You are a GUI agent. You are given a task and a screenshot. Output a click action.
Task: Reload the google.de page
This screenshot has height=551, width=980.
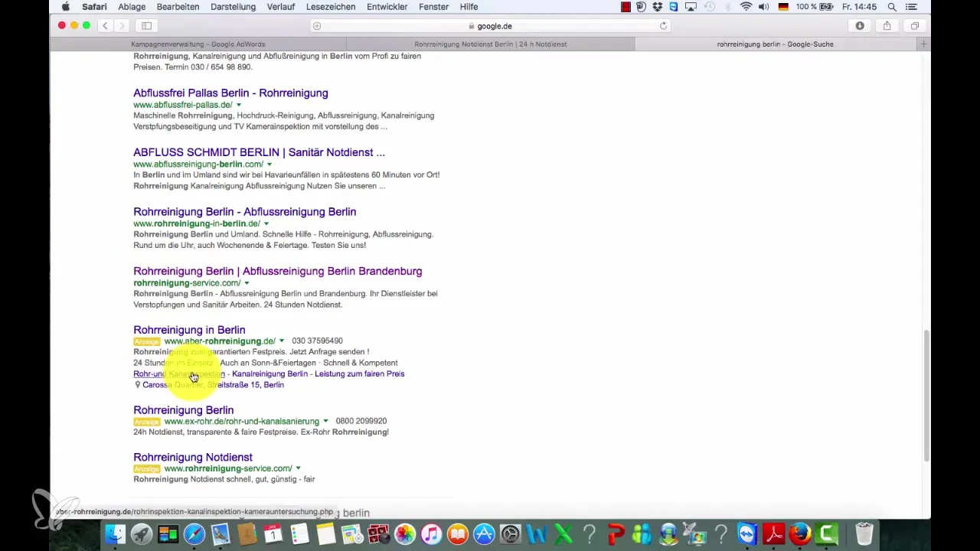click(663, 26)
